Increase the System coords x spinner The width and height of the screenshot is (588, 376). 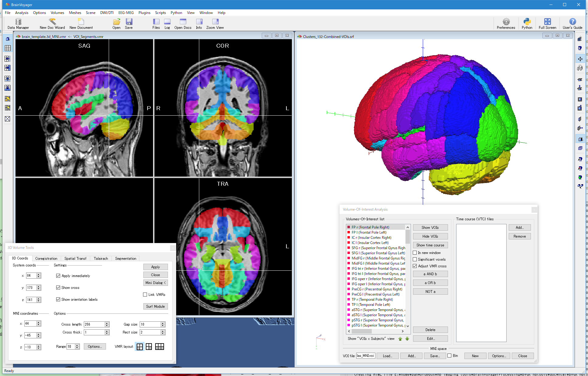point(39,274)
